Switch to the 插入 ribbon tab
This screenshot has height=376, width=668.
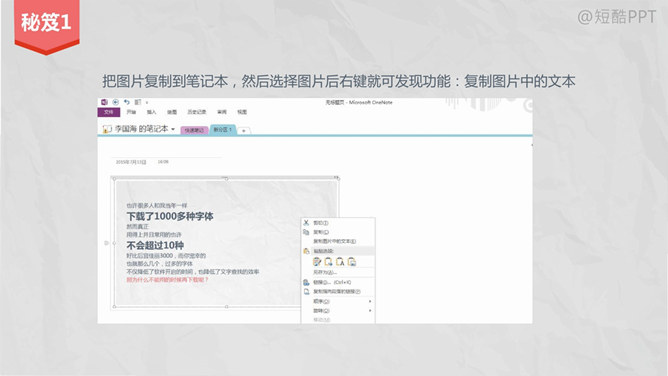(x=151, y=112)
